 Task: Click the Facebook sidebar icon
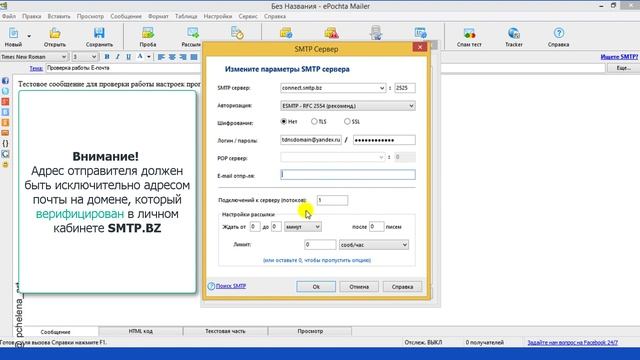pyautogui.click(x=5, y=81)
